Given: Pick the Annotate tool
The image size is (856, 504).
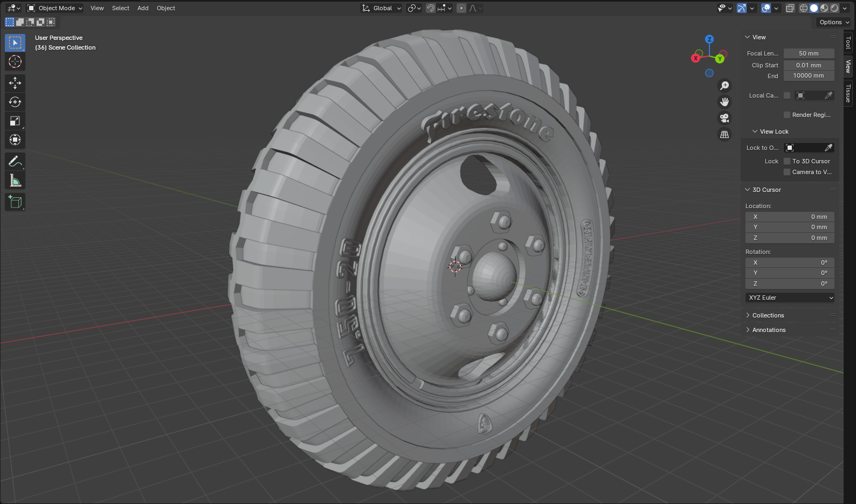Looking at the screenshot, I should pos(15,161).
